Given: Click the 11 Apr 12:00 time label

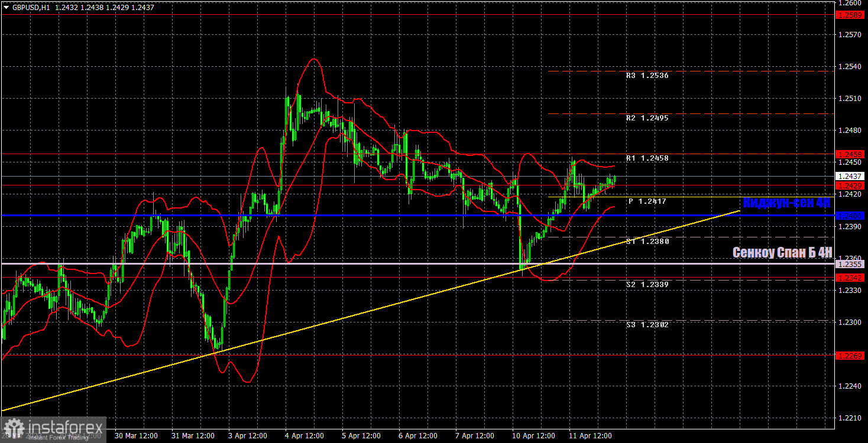Looking at the screenshot, I should click(x=590, y=436).
